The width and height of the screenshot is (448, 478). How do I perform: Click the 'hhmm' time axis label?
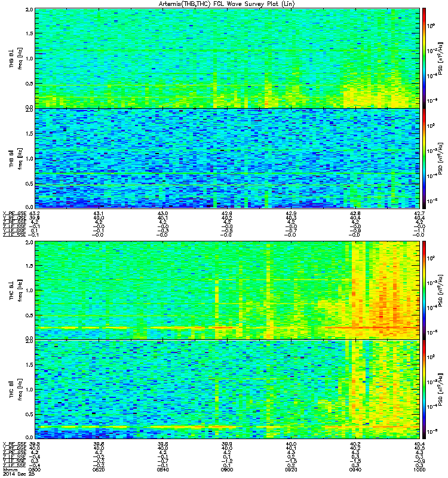[x=10, y=470]
